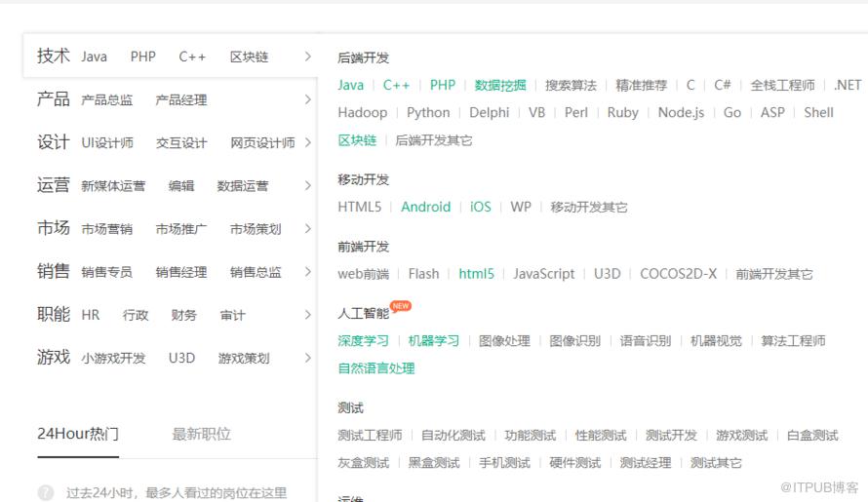Open the Node.js job link
The image size is (868, 502).
tap(681, 112)
